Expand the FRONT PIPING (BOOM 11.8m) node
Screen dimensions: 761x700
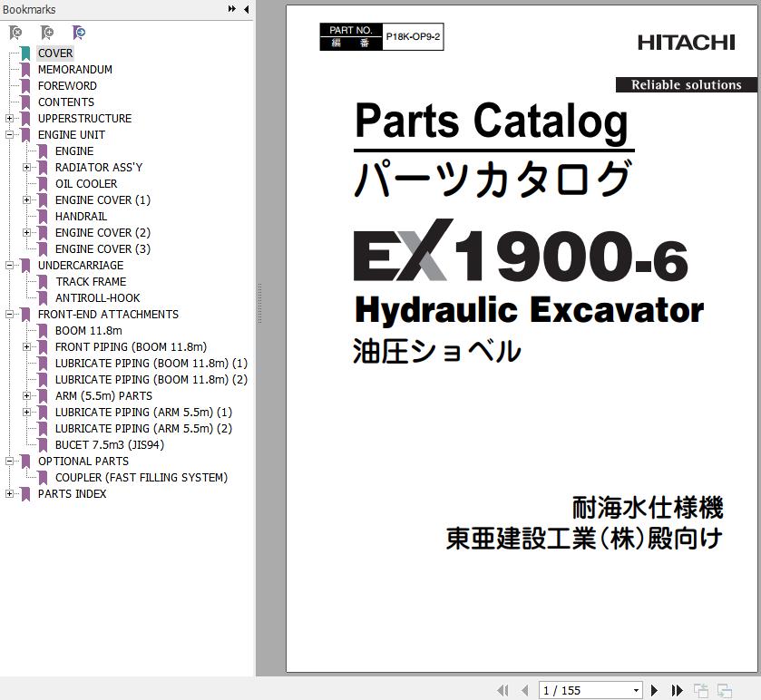tap(26, 347)
